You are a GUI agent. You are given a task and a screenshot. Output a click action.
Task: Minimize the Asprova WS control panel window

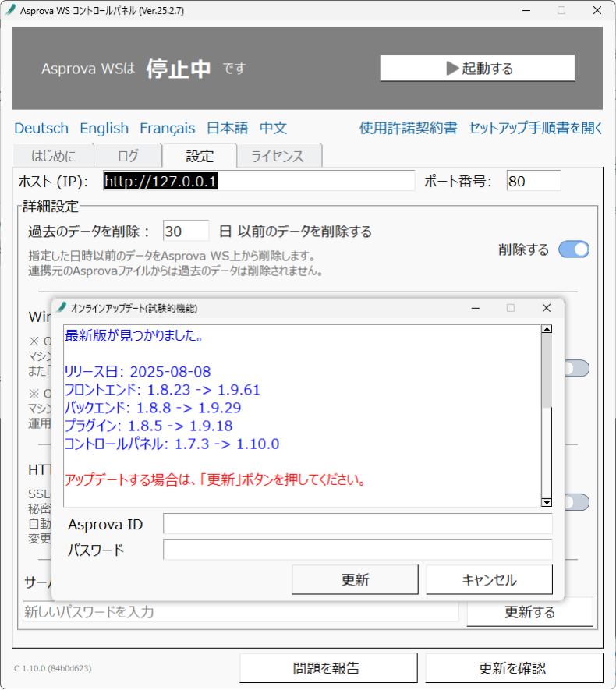[526, 10]
